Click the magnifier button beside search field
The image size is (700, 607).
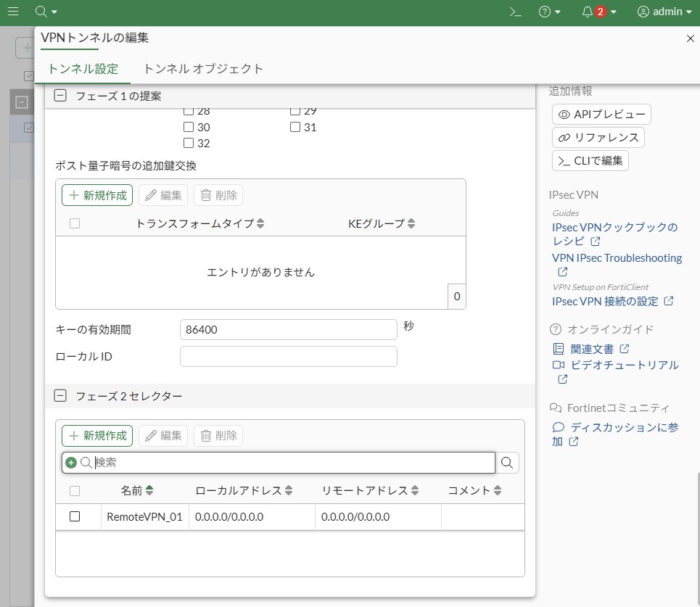[x=508, y=463]
